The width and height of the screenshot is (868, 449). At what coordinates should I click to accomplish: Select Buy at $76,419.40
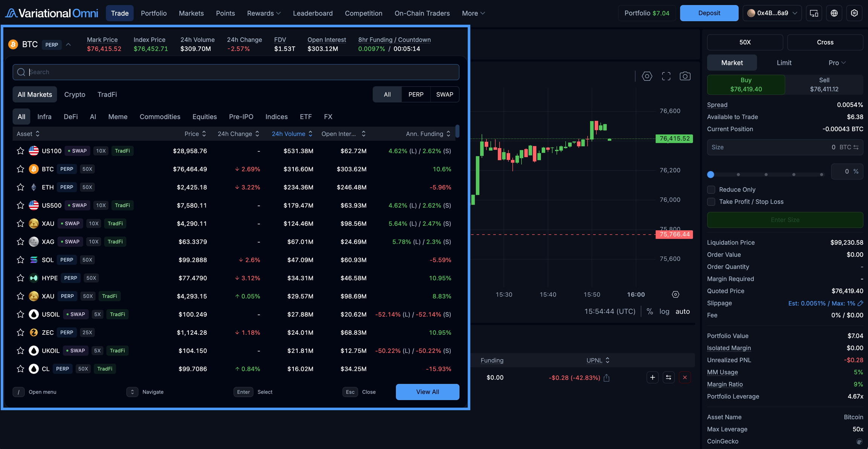[746, 84]
